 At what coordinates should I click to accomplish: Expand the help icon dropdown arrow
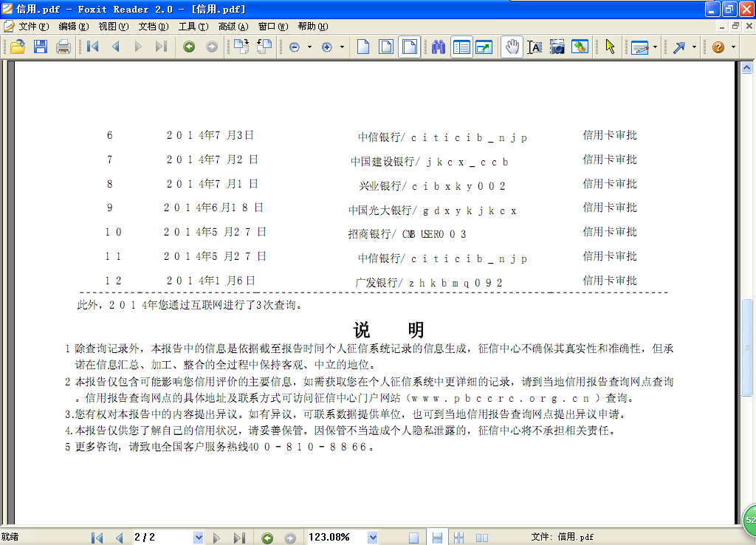733,47
